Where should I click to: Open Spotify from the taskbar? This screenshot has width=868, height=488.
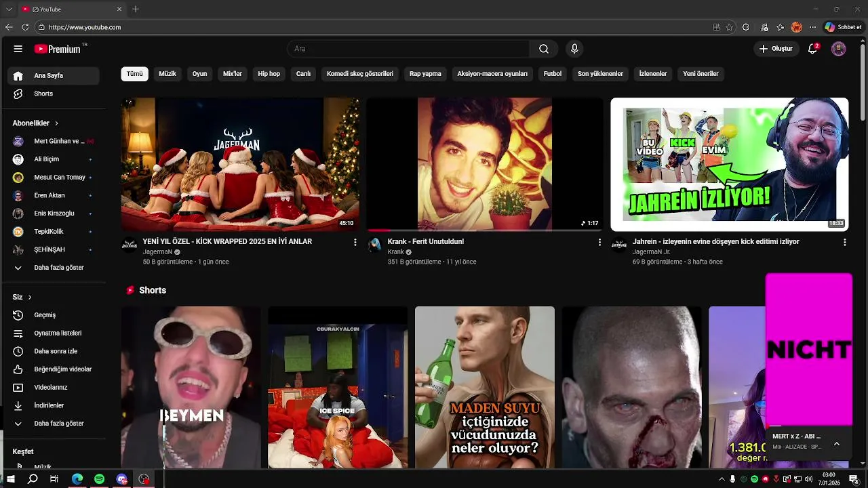point(99,479)
